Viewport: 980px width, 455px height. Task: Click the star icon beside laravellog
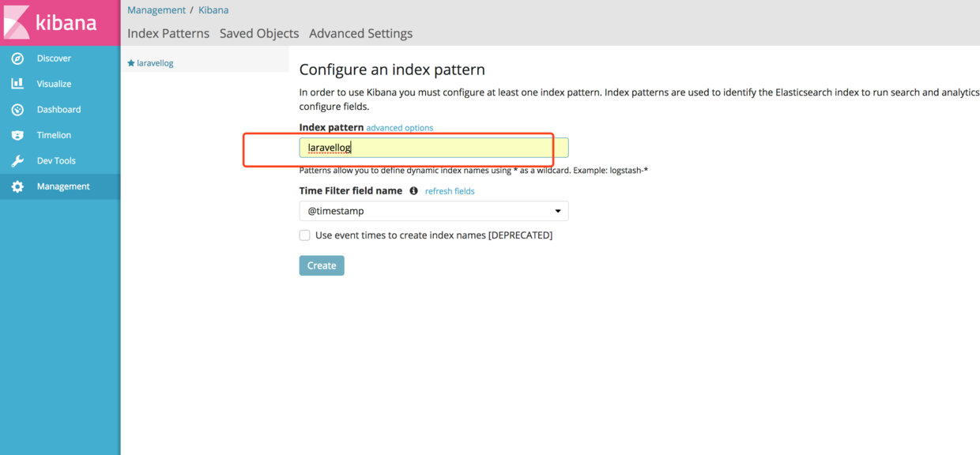tap(131, 63)
